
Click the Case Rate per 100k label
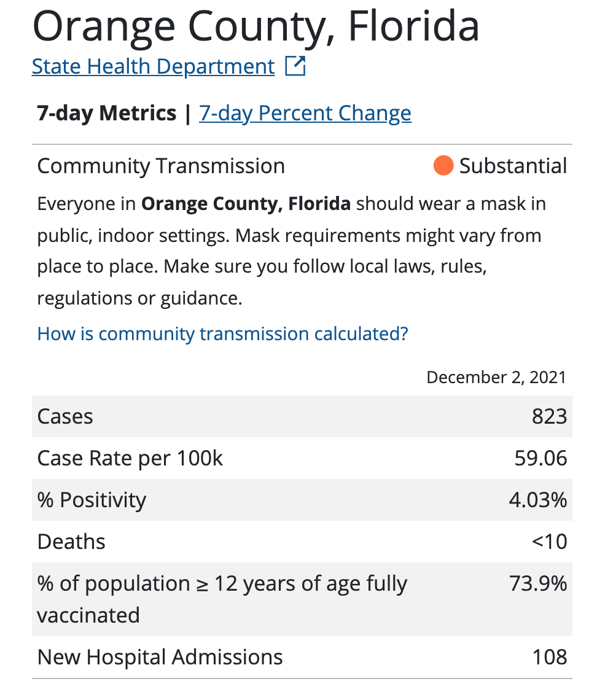click(x=130, y=459)
